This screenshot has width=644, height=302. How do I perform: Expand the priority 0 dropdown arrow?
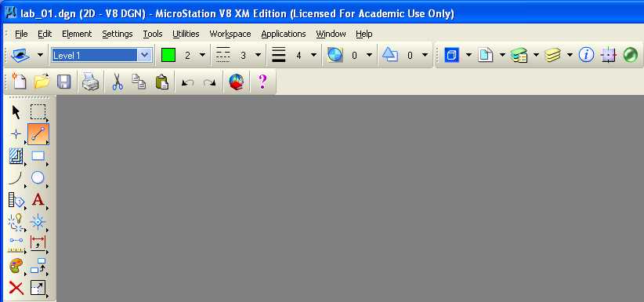pyautogui.click(x=425, y=55)
